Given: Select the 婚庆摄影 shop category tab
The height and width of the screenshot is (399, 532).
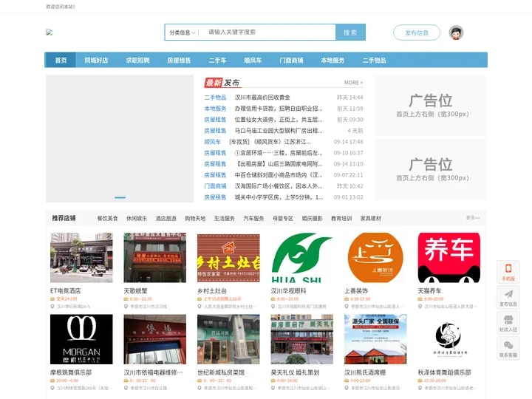Looking at the screenshot, I should point(312,218).
